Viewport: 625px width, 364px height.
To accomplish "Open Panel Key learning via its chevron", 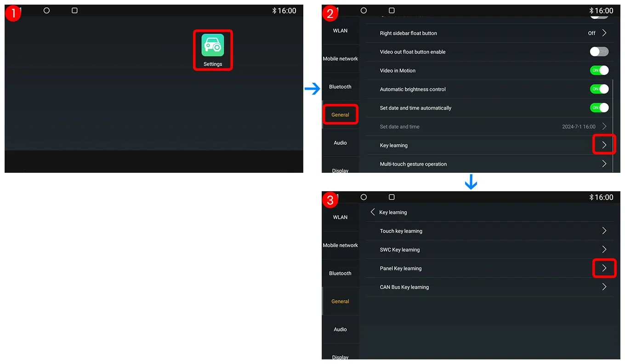I will pos(604,268).
